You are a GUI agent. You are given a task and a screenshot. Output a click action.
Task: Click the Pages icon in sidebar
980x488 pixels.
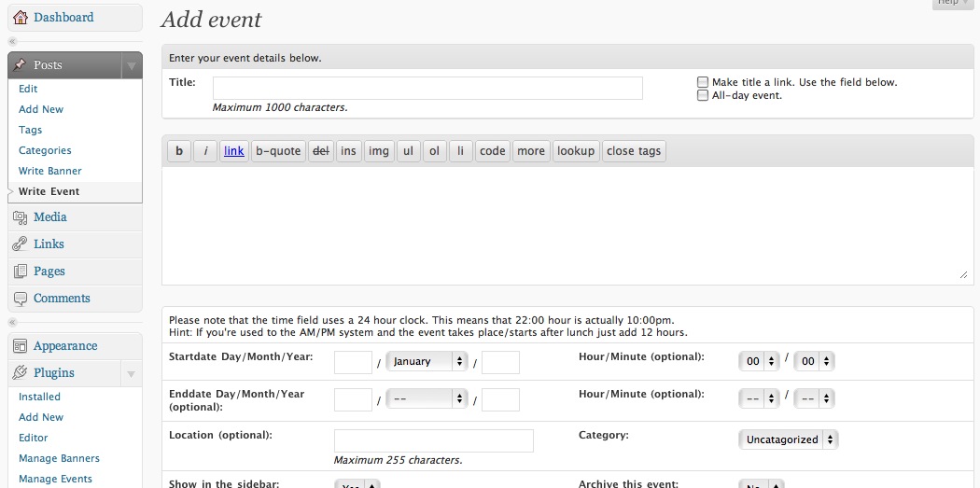(21, 272)
